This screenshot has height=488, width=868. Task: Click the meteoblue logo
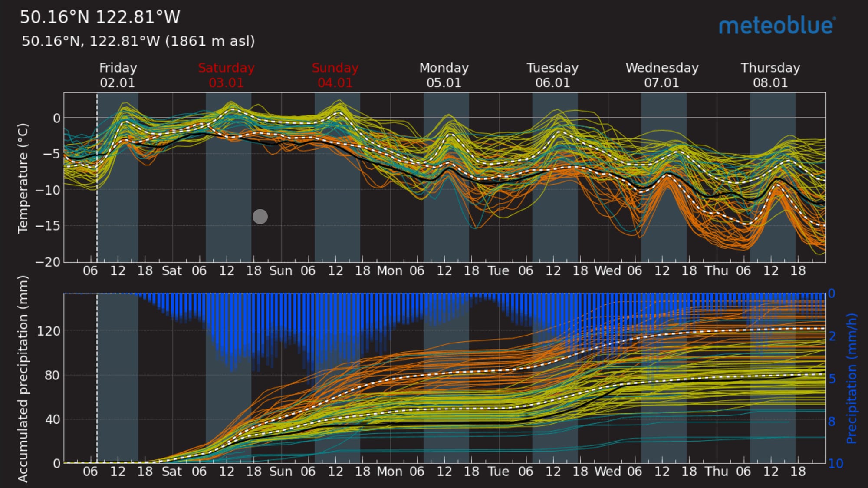point(777,26)
